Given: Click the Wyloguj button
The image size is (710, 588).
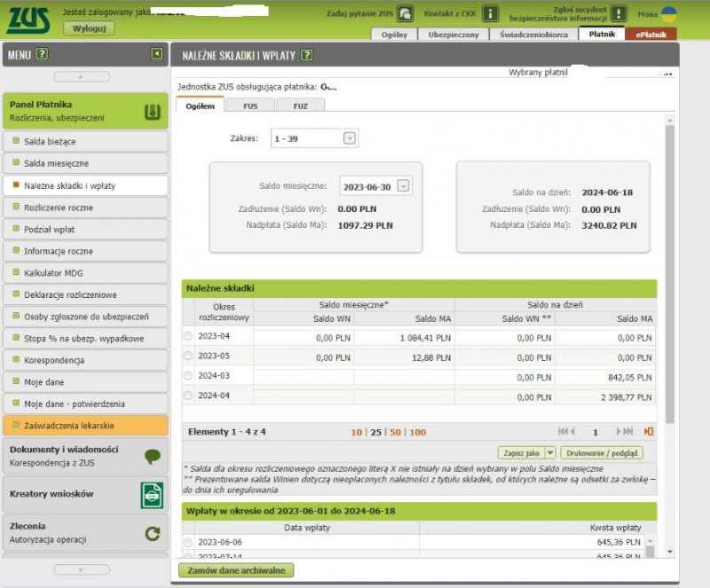Looking at the screenshot, I should pos(89,28).
